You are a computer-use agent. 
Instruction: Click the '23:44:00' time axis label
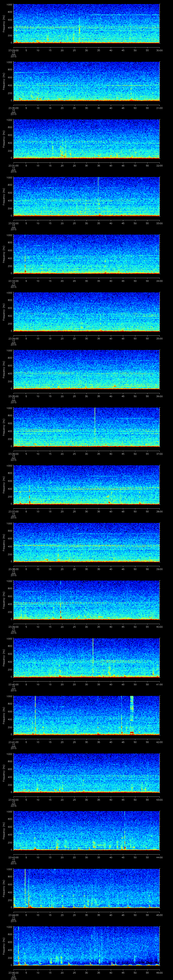[13, 915]
